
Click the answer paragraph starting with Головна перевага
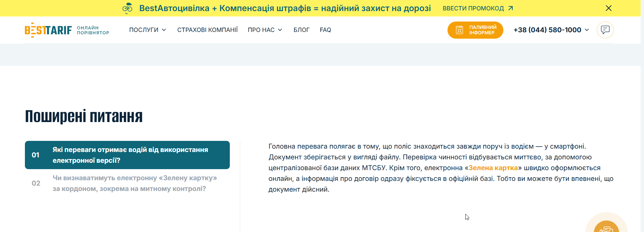441,168
